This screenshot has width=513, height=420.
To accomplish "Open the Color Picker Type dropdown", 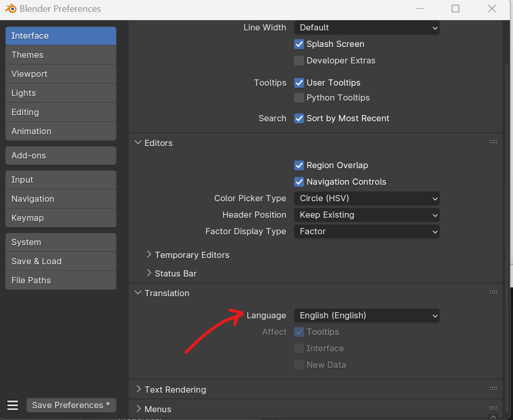I will 367,199.
